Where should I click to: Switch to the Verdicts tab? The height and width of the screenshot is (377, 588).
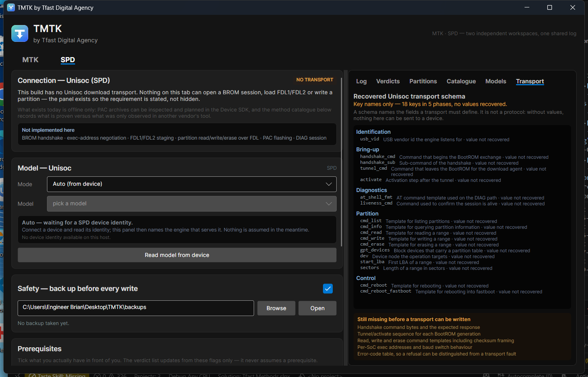click(x=388, y=81)
